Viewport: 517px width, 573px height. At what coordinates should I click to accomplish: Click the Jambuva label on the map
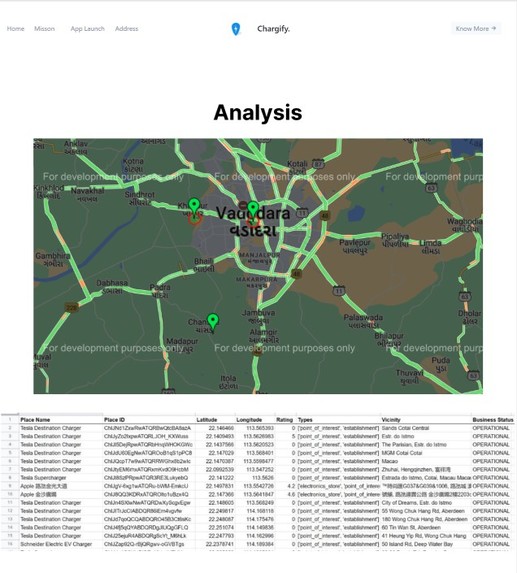pyautogui.click(x=258, y=316)
